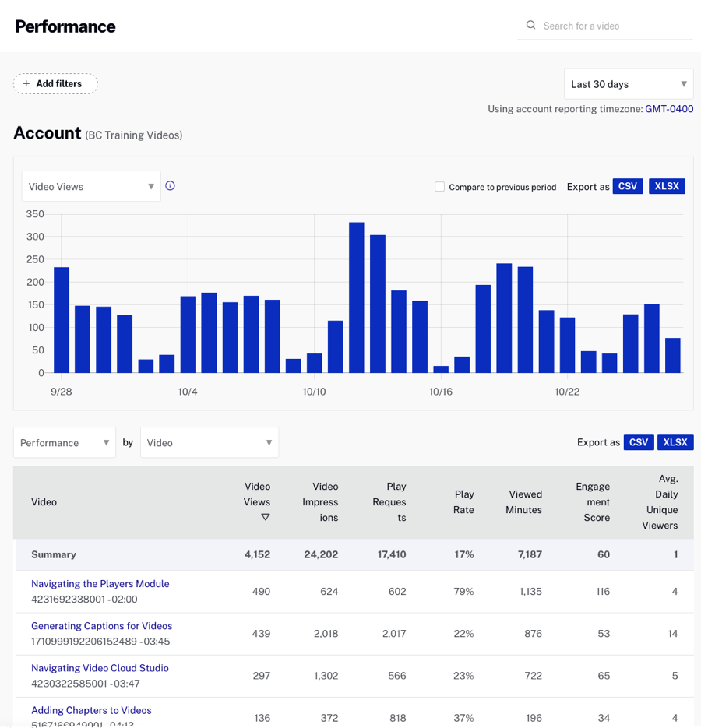Open Navigating Video Cloud Studio video
This screenshot has width=701, height=728.
(x=100, y=667)
